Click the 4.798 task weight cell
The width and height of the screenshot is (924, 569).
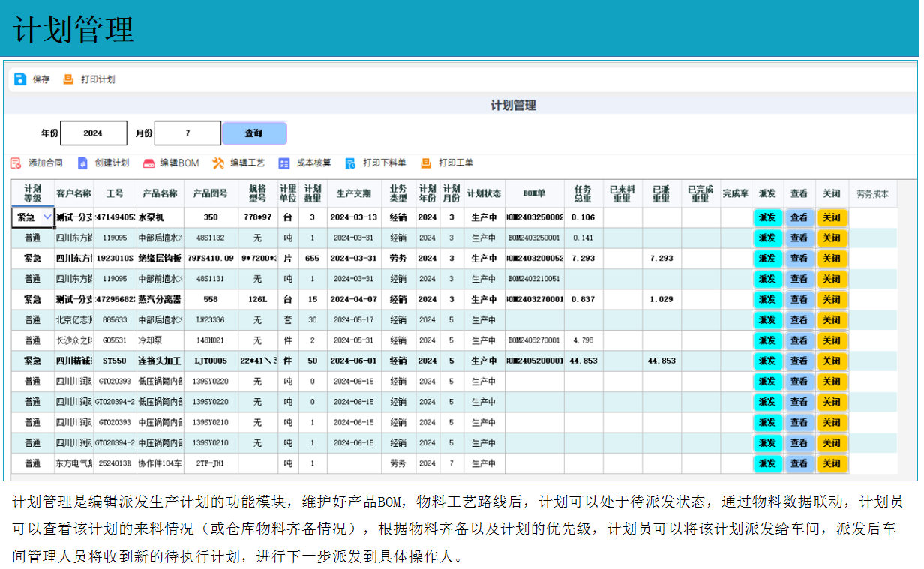tap(583, 340)
